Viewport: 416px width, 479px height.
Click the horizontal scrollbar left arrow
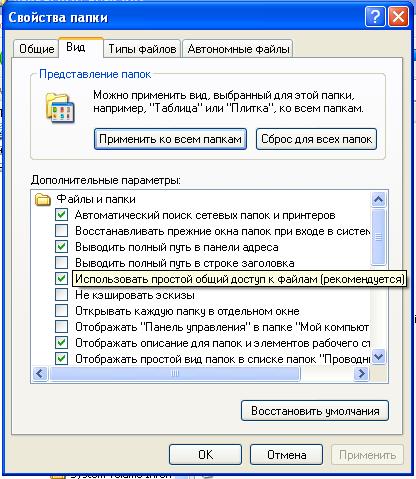pyautogui.click(x=40, y=373)
